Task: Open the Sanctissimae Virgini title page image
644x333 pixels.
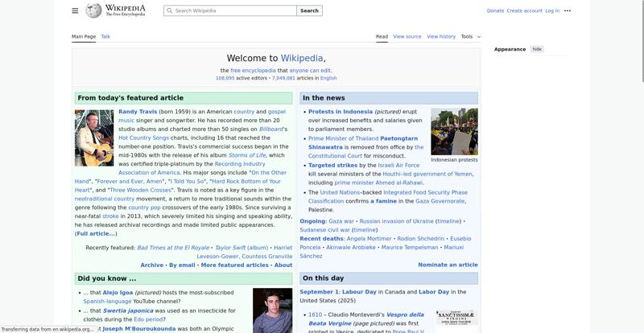Action: click(456, 318)
